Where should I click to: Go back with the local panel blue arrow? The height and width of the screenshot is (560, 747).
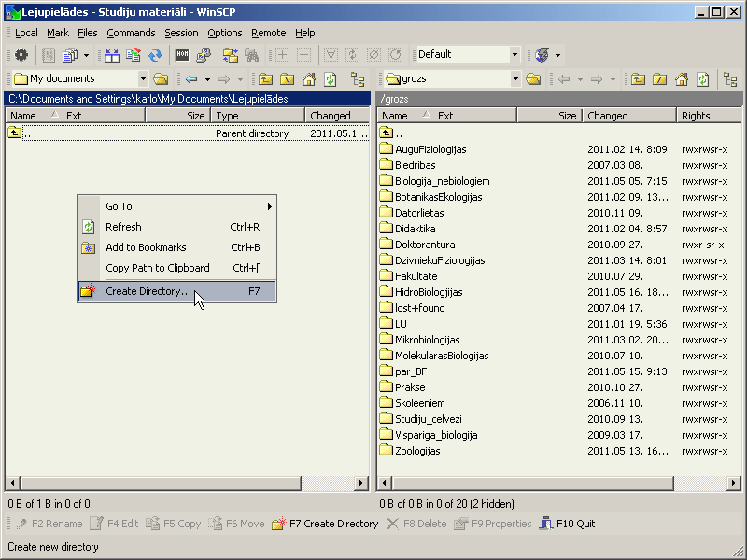pos(191,79)
